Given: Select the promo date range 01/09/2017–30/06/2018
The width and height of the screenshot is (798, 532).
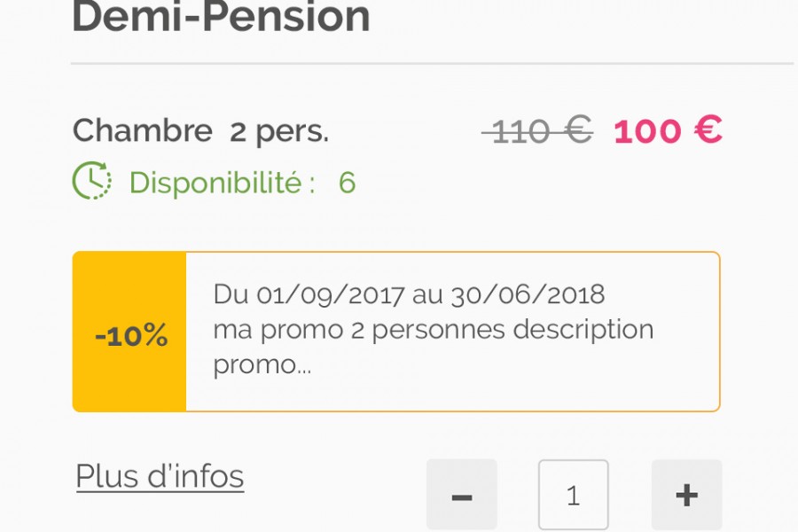Looking at the screenshot, I should pyautogui.click(x=409, y=295).
